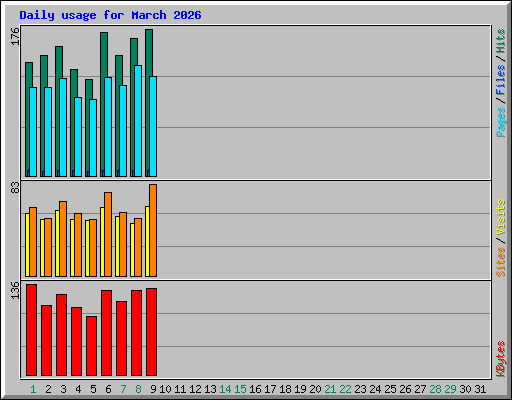The width and height of the screenshot is (512, 400).
Task: Click day '5' on the x-axis
Action: pos(93,389)
